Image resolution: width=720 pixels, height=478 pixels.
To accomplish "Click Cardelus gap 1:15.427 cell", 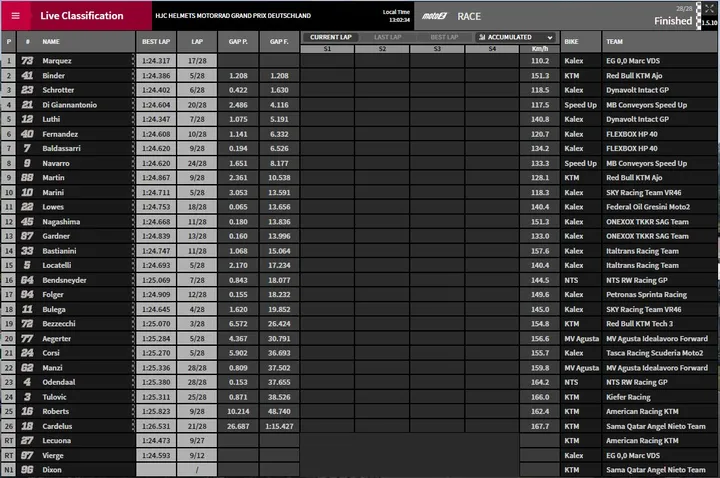I will [x=279, y=426].
